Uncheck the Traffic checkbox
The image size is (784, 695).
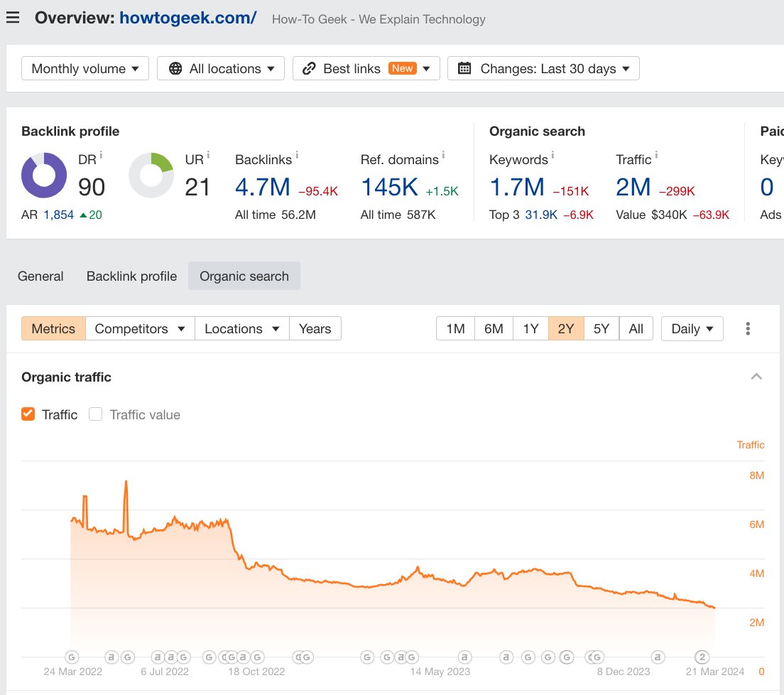(28, 414)
